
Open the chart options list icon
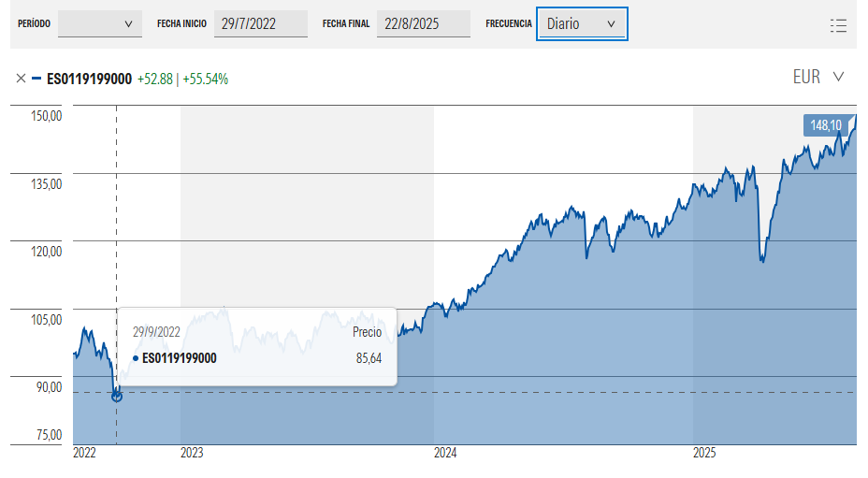coord(838,25)
